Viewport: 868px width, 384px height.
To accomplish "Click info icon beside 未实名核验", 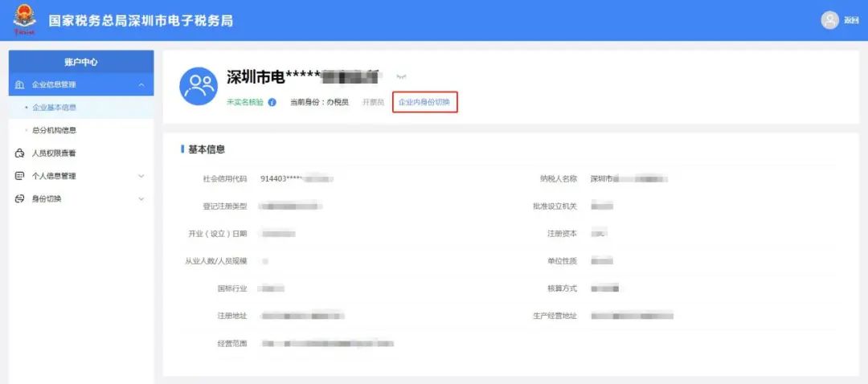I will click(272, 103).
